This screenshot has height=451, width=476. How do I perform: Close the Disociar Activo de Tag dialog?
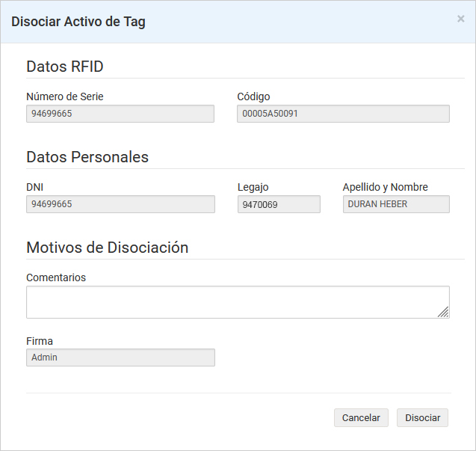[x=460, y=19]
